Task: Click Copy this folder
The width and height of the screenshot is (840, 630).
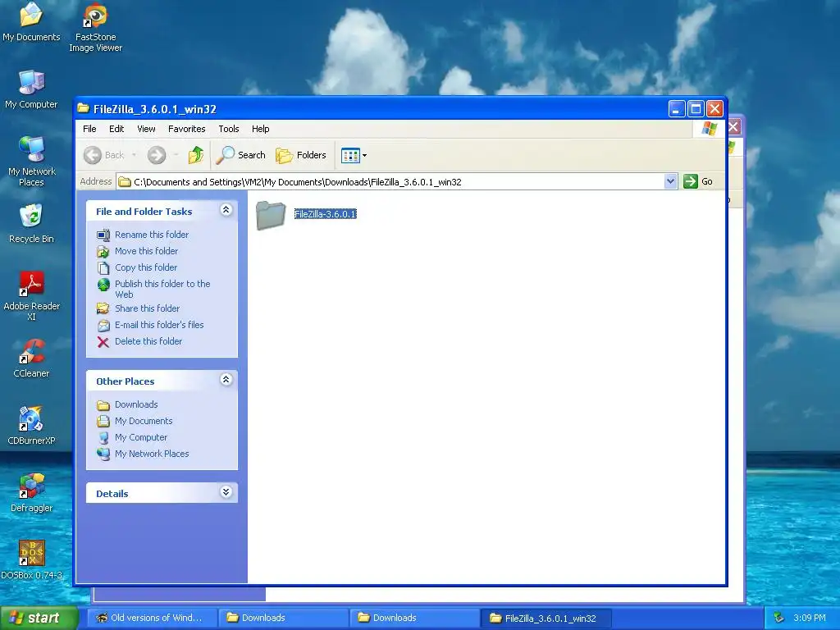Action: [x=146, y=267]
